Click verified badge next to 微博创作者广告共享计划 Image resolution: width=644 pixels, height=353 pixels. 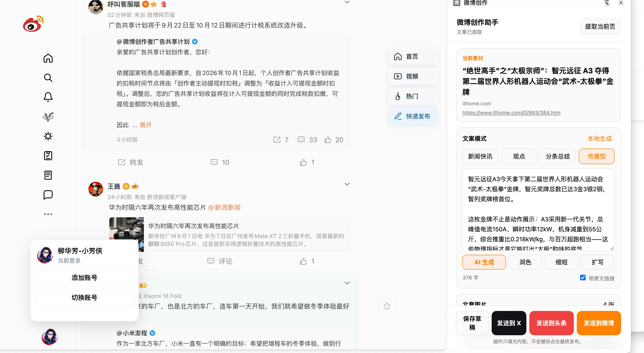point(195,42)
